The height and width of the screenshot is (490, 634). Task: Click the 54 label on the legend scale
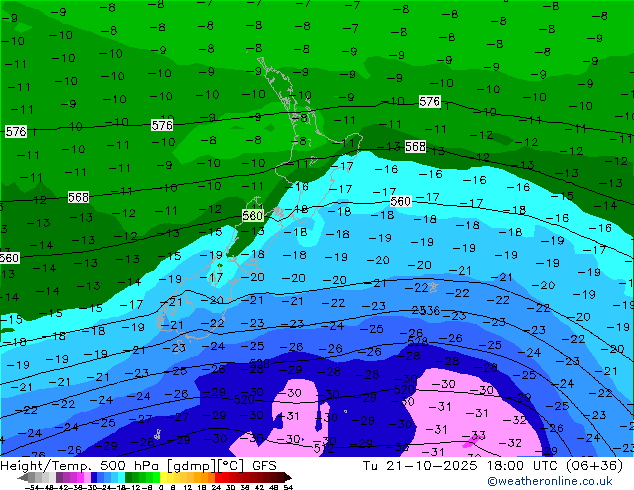click(288, 487)
